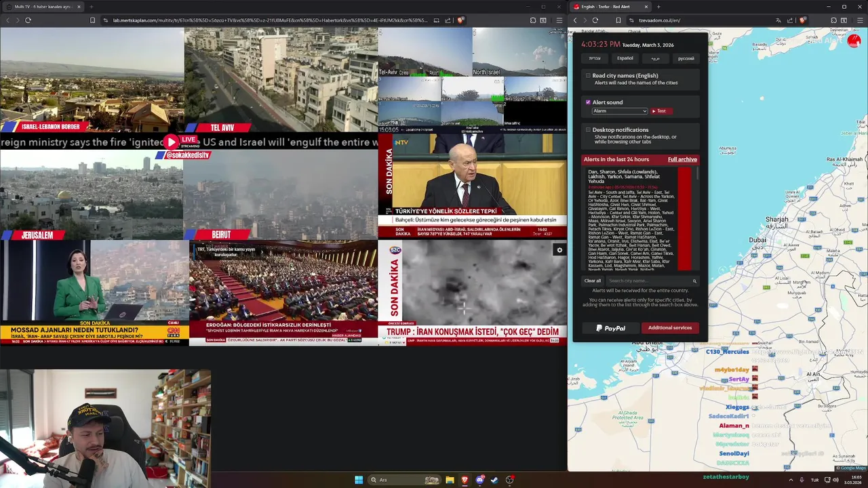868x488 pixels.
Task: Click the city search magnifier icon
Action: click(x=694, y=281)
